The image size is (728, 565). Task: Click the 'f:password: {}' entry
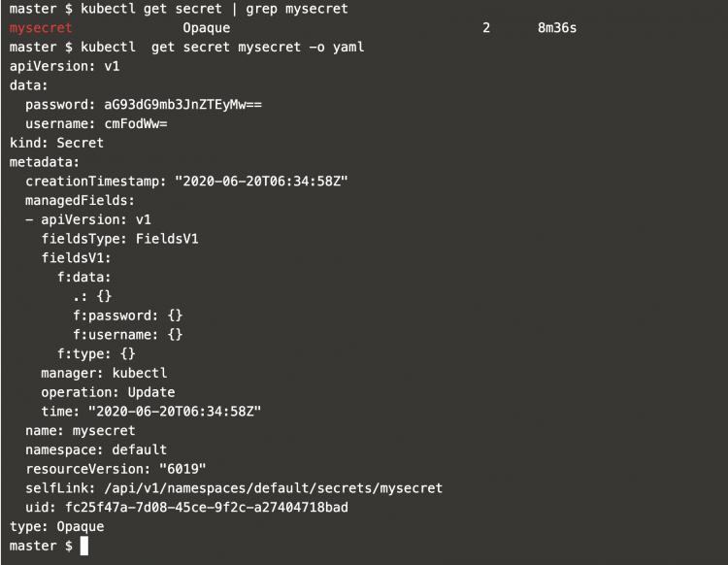tap(127, 316)
